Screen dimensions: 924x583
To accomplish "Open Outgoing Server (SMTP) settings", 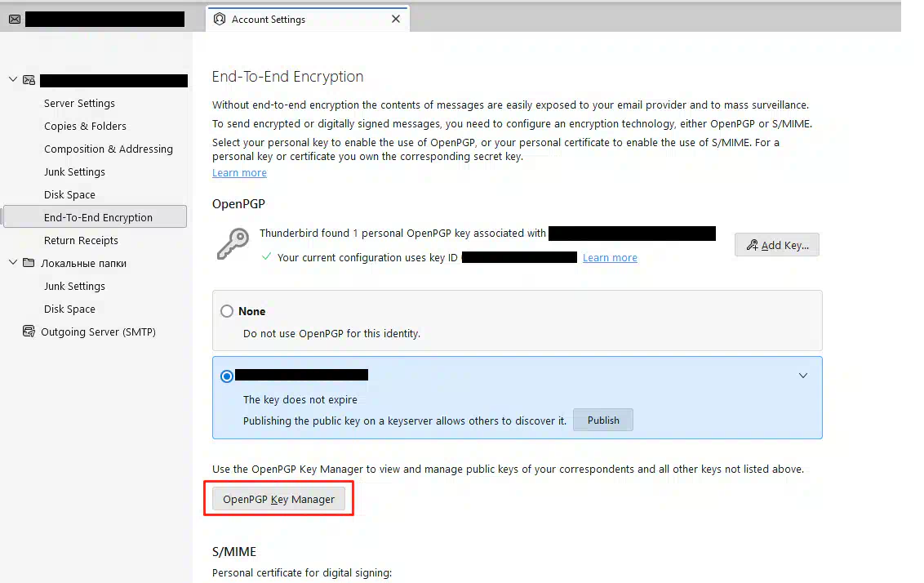I will (x=98, y=332).
